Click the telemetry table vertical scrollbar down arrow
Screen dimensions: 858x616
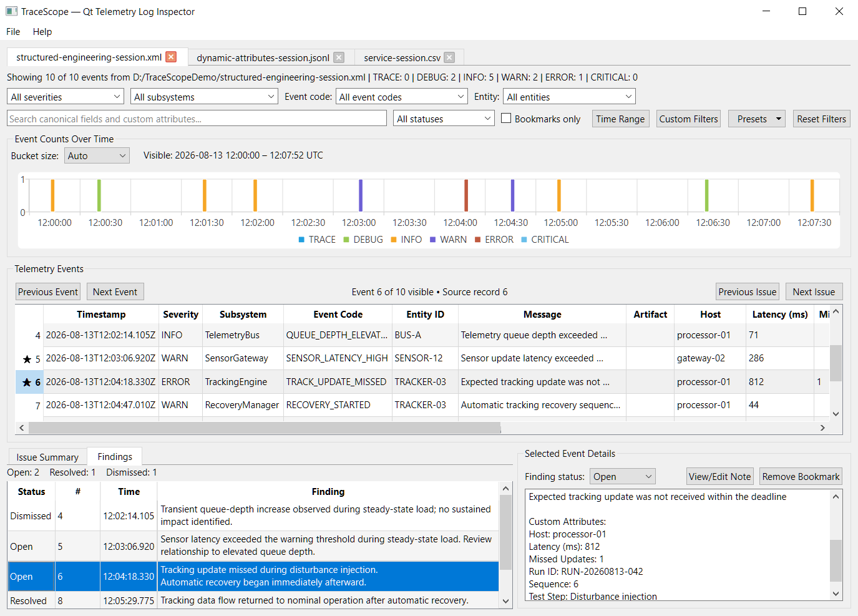[x=836, y=414]
